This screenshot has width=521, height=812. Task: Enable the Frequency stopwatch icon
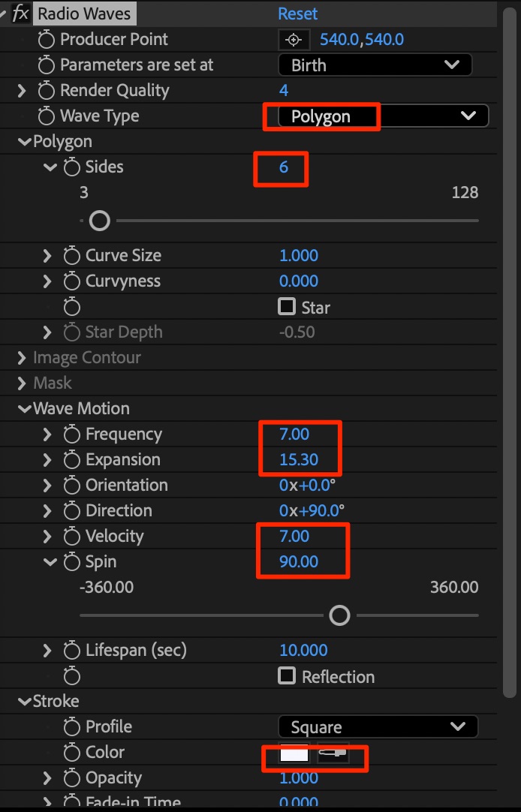72,435
